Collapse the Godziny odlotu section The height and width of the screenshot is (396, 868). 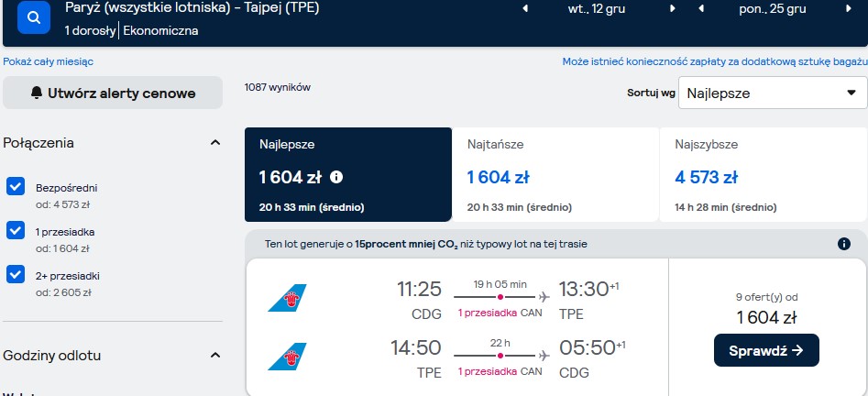point(215,355)
